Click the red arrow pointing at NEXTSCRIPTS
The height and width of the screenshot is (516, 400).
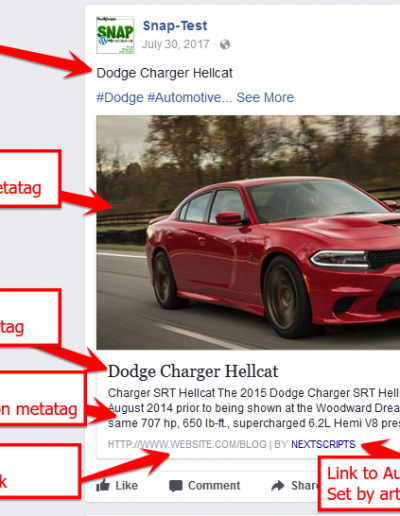[x=380, y=448]
